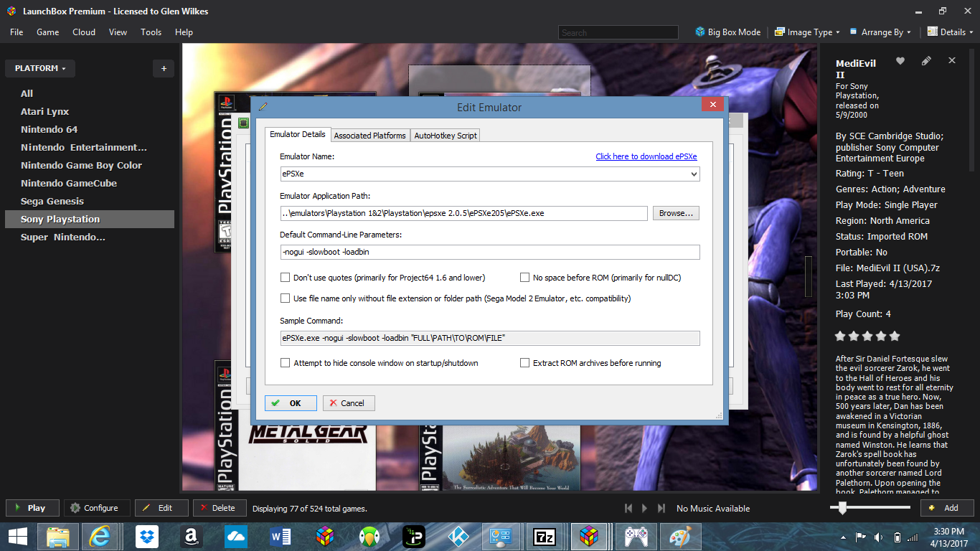Click the Emulator Application Path field

464,213
